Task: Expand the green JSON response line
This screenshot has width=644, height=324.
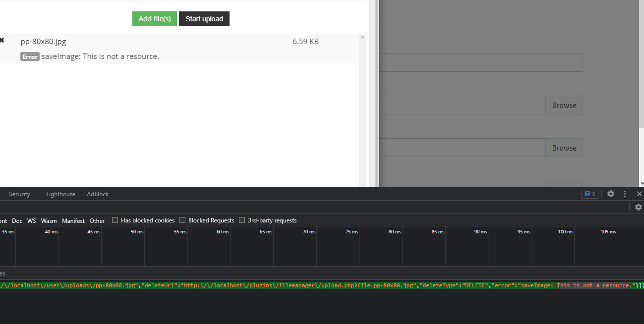Action: coord(322,285)
